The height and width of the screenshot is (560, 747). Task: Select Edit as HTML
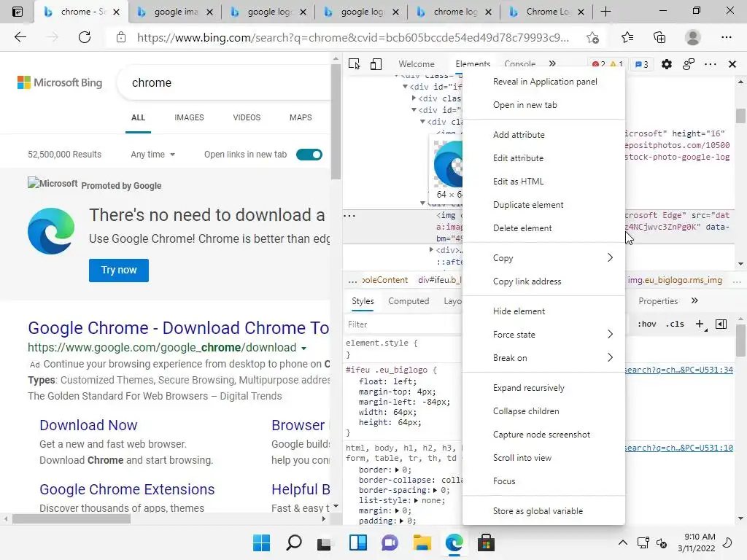[x=543, y=181]
